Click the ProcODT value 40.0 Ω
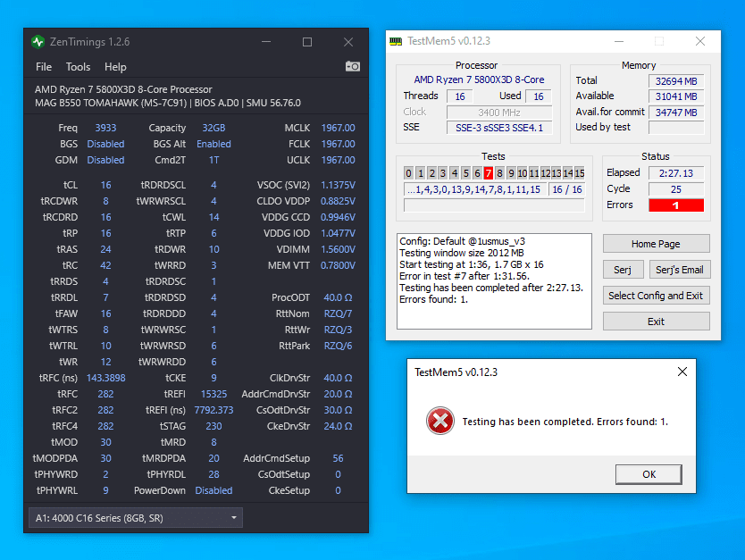Image resolution: width=745 pixels, height=560 pixels. point(338,297)
